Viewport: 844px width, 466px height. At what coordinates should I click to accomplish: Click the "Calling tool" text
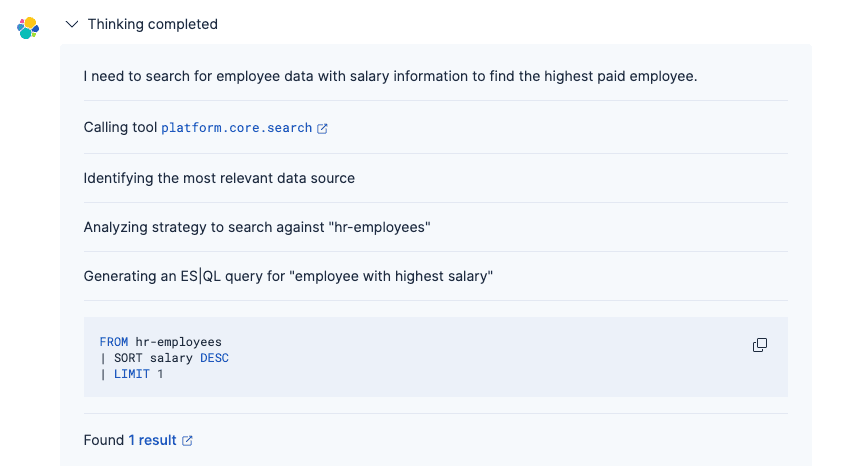click(120, 128)
